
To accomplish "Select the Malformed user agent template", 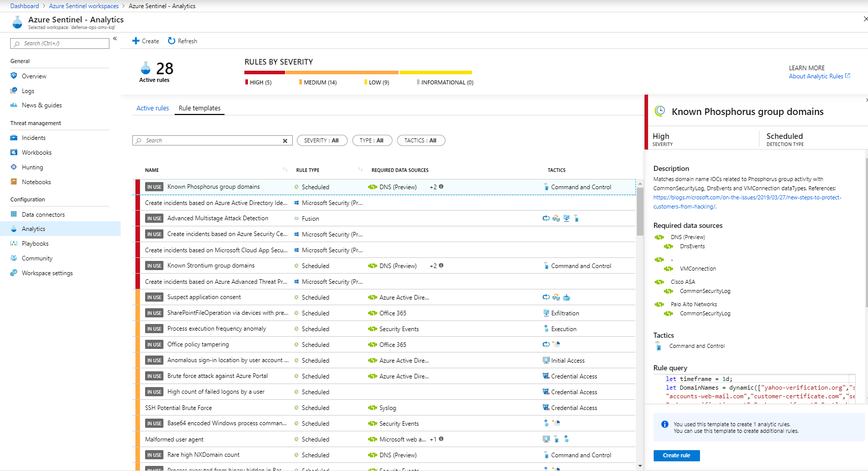I will [385, 439].
